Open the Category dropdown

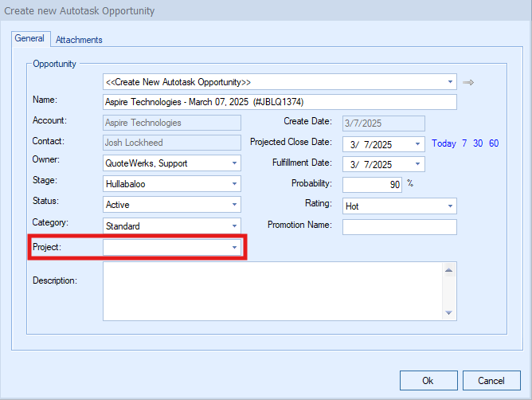point(234,225)
